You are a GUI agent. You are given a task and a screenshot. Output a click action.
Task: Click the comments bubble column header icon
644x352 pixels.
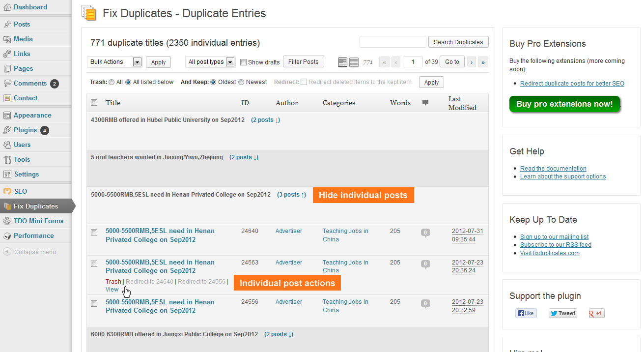pos(425,103)
